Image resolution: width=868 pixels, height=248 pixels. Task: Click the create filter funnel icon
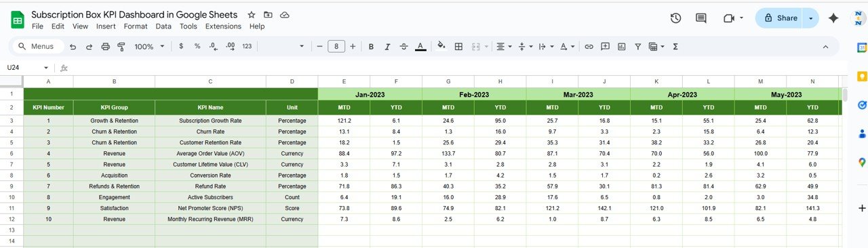point(637,46)
